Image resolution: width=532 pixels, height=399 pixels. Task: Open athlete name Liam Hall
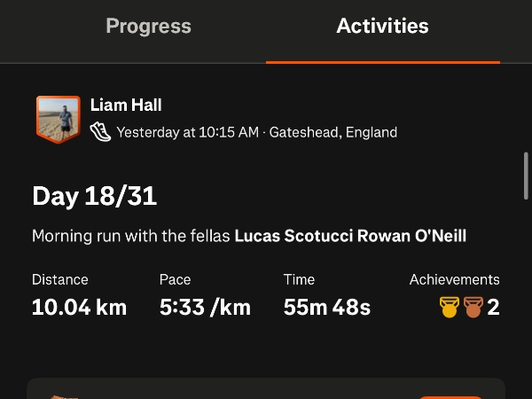tap(127, 106)
